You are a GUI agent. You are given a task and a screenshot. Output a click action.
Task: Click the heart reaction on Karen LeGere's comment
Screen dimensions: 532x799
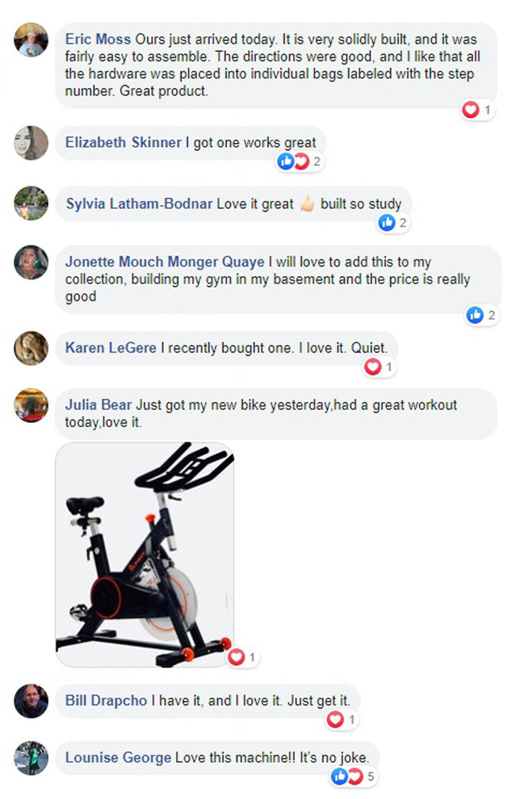[x=372, y=367]
